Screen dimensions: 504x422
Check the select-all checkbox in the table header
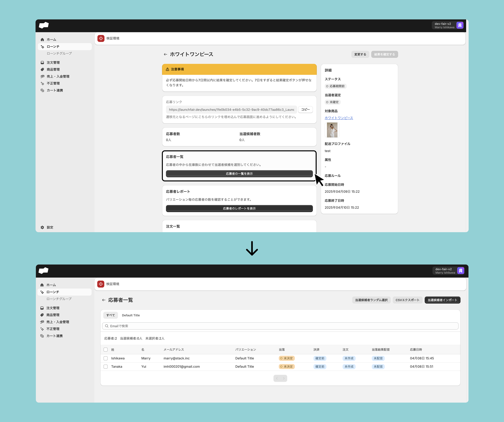click(x=106, y=349)
